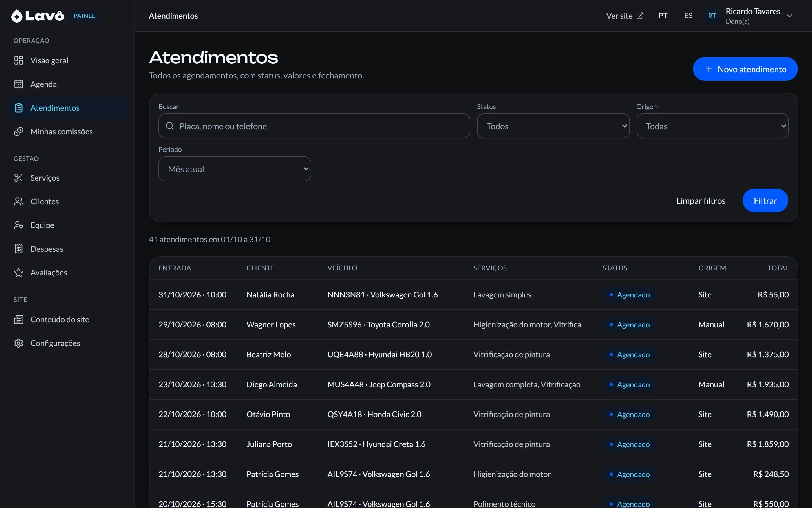Click Limpar filtros
This screenshot has width=812, height=508.
pyautogui.click(x=701, y=201)
